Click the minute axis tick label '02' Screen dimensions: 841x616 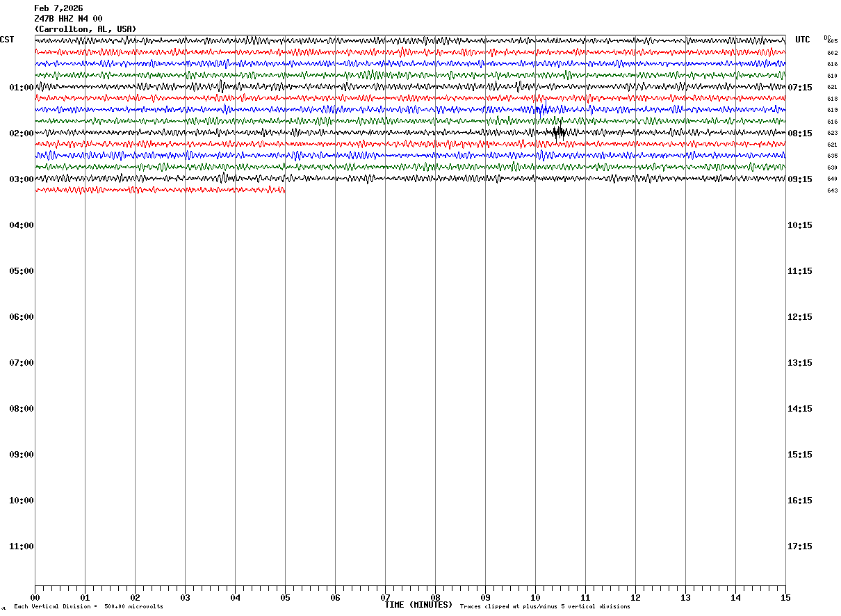(x=135, y=598)
